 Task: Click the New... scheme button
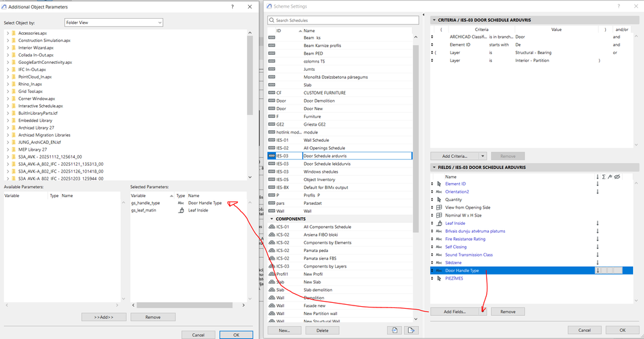(x=284, y=330)
